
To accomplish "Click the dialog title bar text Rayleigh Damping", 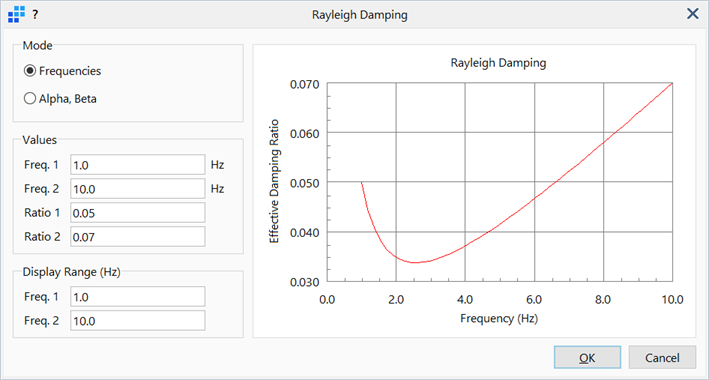I will (x=359, y=15).
